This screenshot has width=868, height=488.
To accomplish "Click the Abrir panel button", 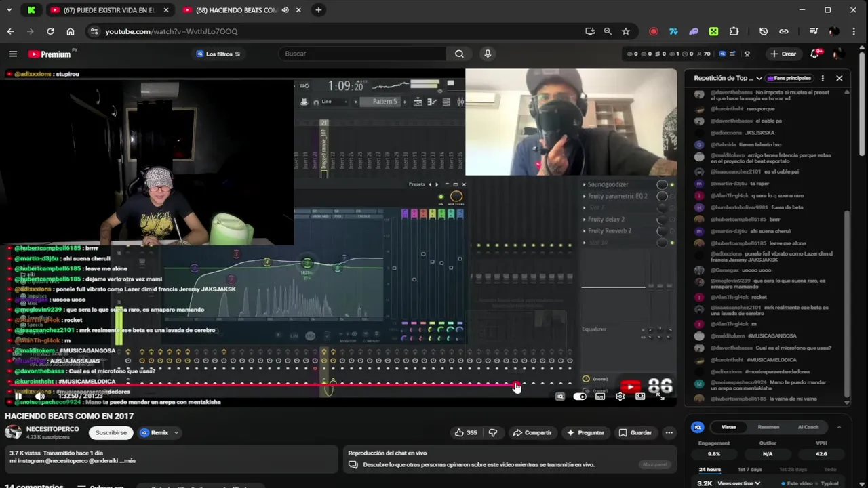I will [x=655, y=464].
